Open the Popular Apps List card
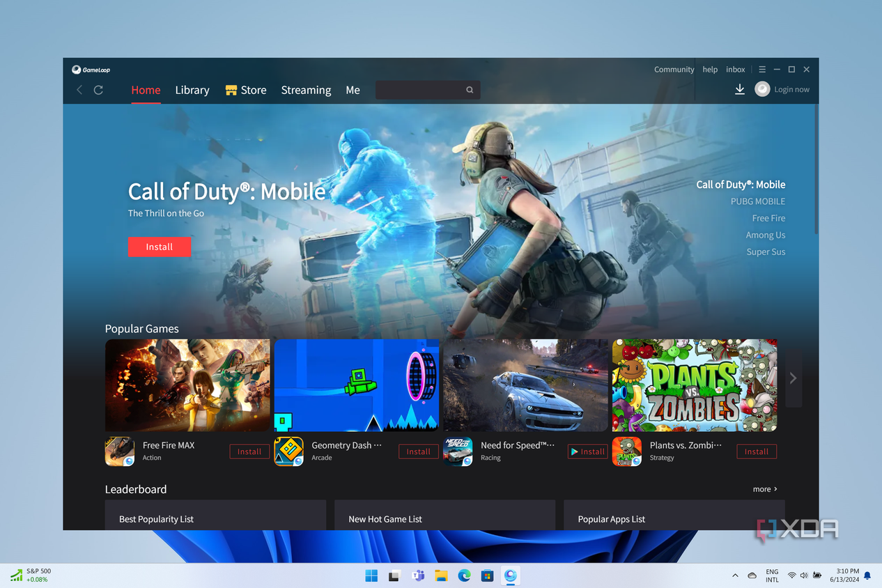Image resolution: width=882 pixels, height=588 pixels. pyautogui.click(x=674, y=515)
